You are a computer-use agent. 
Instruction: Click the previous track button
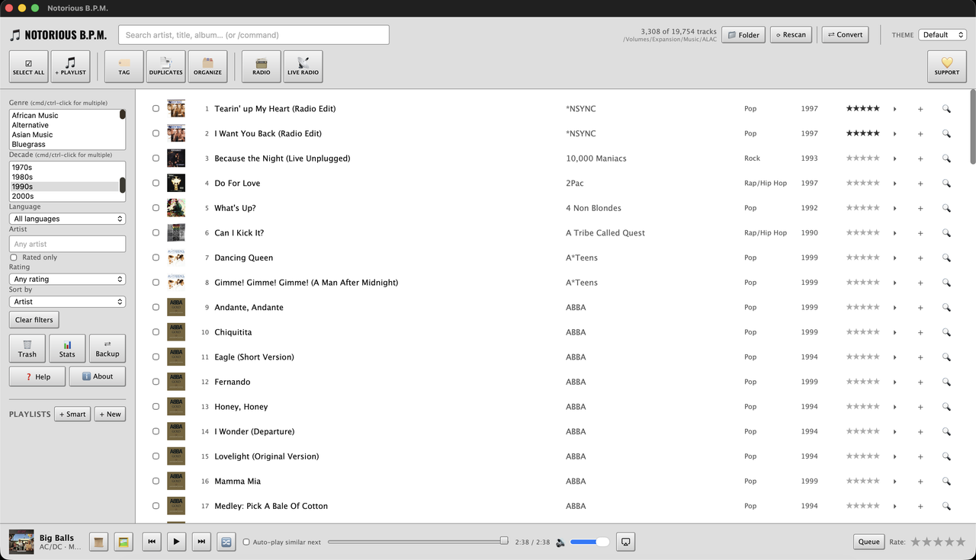point(152,542)
